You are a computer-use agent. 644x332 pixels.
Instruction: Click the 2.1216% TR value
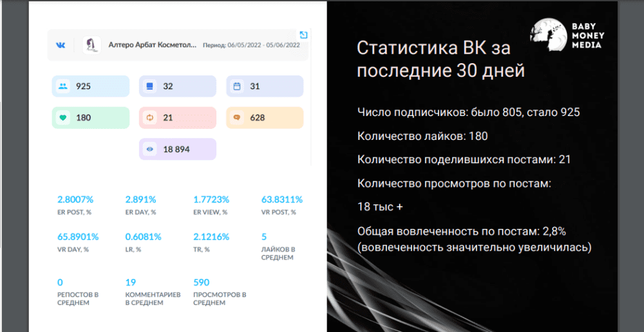211,237
